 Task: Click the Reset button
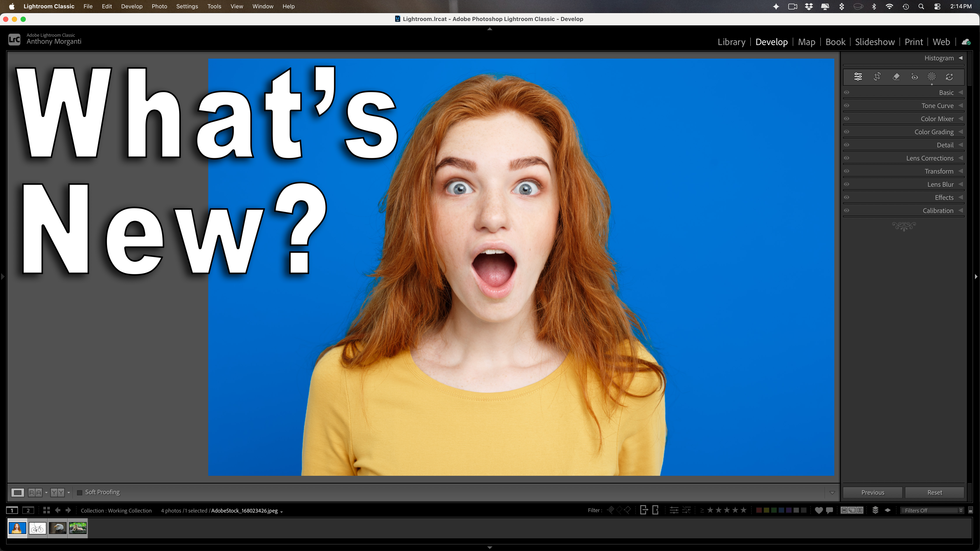pyautogui.click(x=935, y=492)
